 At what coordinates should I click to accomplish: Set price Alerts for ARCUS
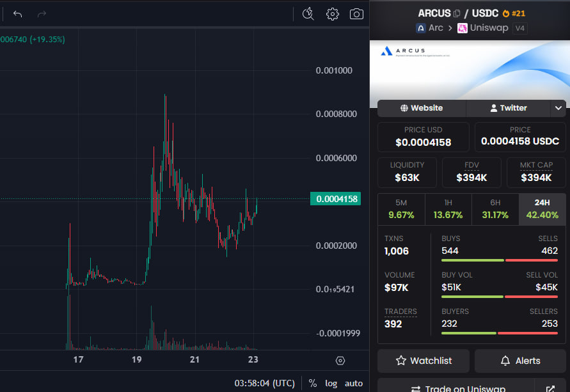[x=520, y=361]
